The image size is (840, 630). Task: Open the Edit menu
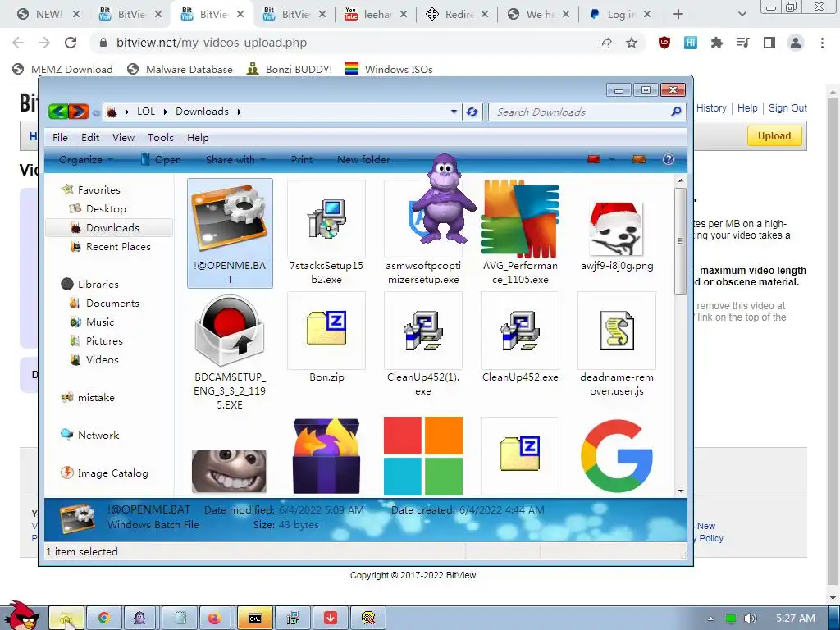(90, 137)
